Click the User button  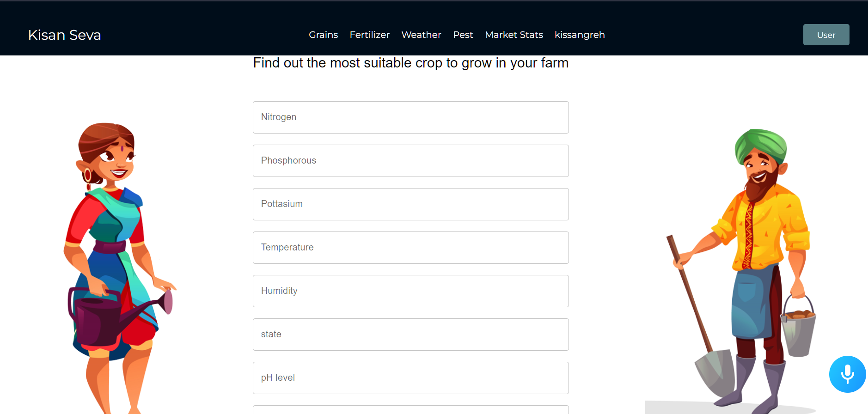[826, 35]
